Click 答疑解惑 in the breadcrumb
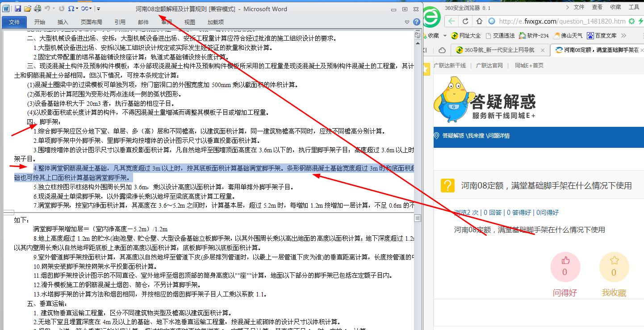 453,136
